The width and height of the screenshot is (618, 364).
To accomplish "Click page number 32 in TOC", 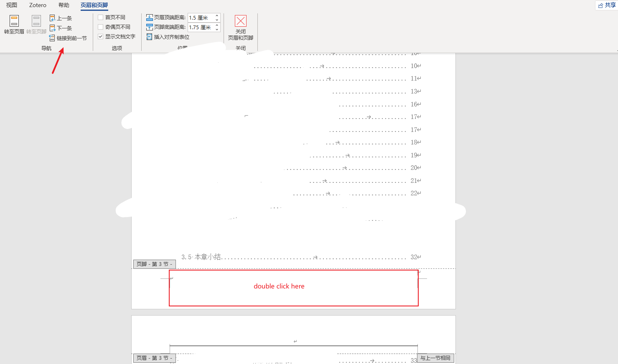I will click(x=414, y=257).
